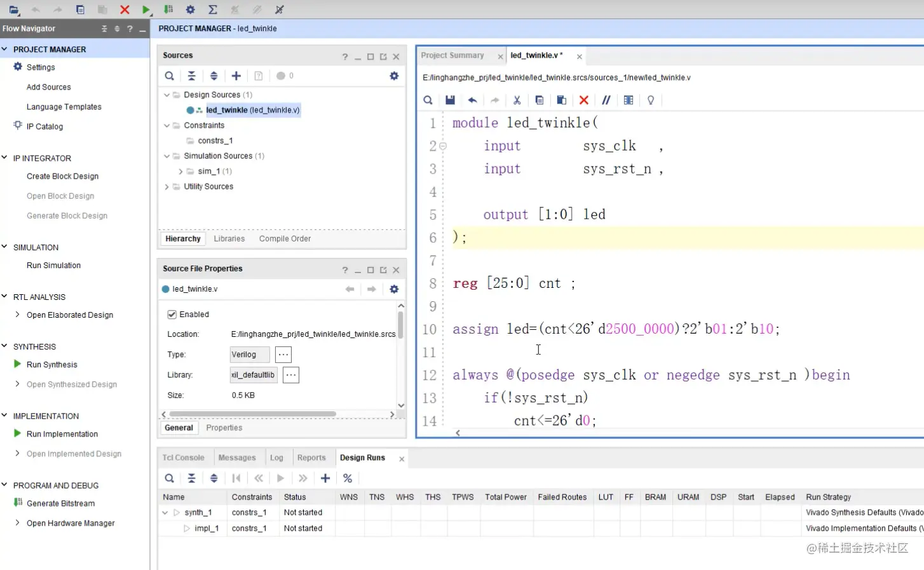Click the Program Device download icon
This screenshot has height=570, width=924.
point(168,10)
